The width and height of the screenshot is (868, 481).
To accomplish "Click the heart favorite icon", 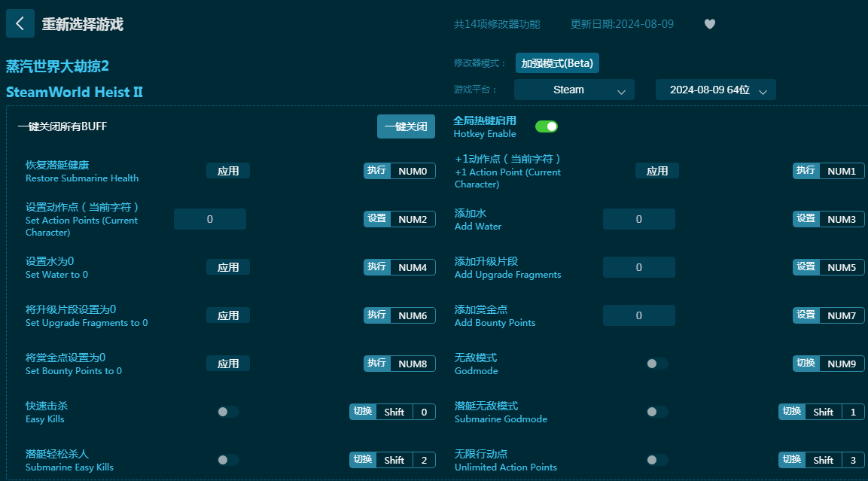I will 709,24.
